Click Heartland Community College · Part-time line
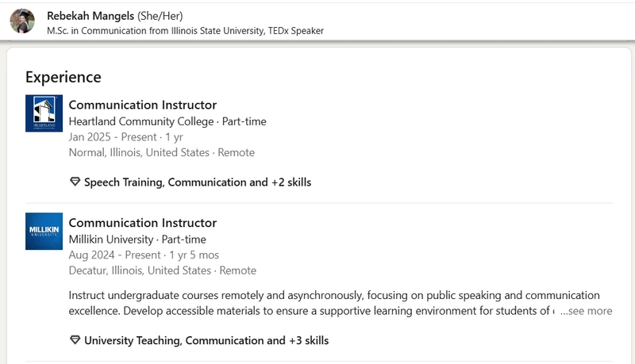 167,121
